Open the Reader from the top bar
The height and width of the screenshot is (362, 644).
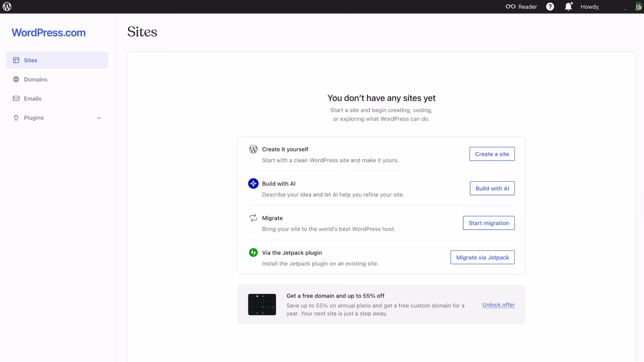click(x=521, y=7)
